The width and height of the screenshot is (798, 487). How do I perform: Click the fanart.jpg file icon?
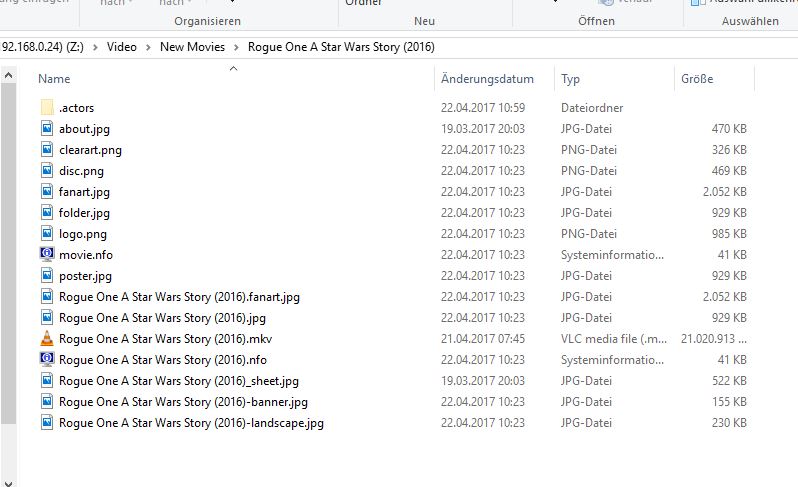click(47, 191)
